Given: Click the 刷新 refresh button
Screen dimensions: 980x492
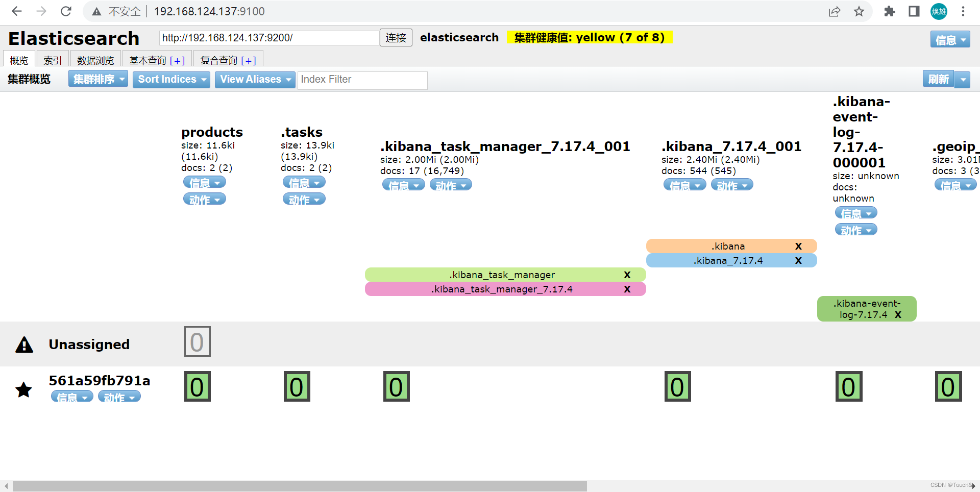Looking at the screenshot, I should pos(938,80).
